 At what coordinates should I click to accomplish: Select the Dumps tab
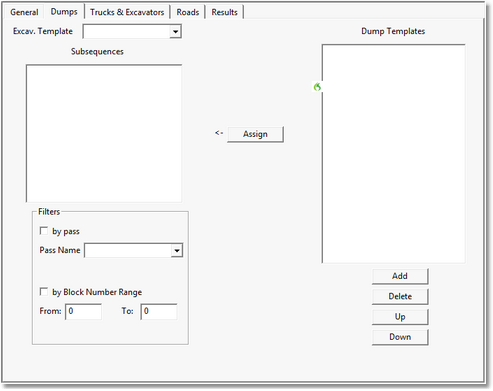(64, 12)
